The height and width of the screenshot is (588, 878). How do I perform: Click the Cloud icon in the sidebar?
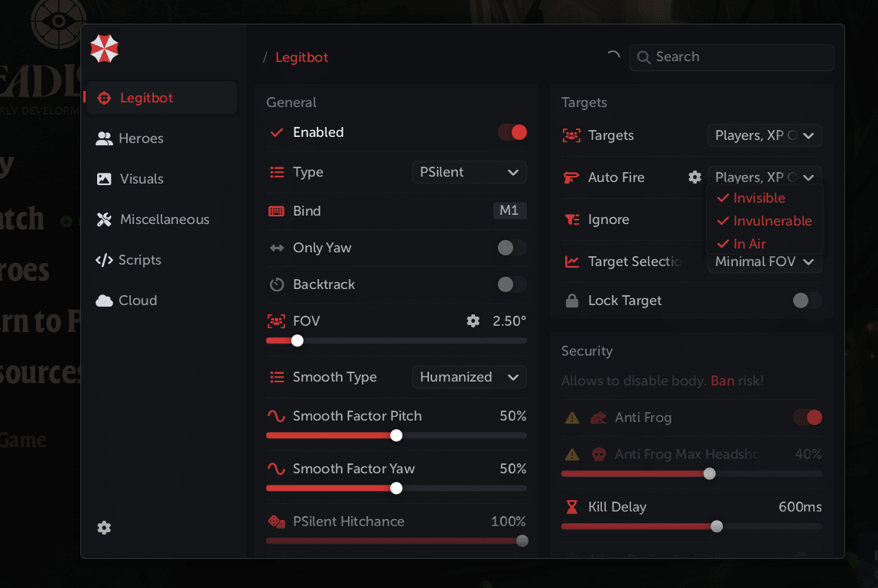pos(104,300)
